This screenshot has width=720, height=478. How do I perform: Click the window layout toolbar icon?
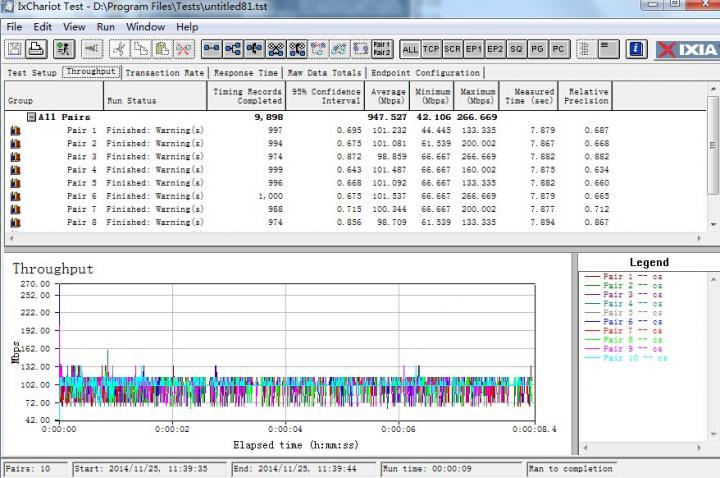point(608,49)
